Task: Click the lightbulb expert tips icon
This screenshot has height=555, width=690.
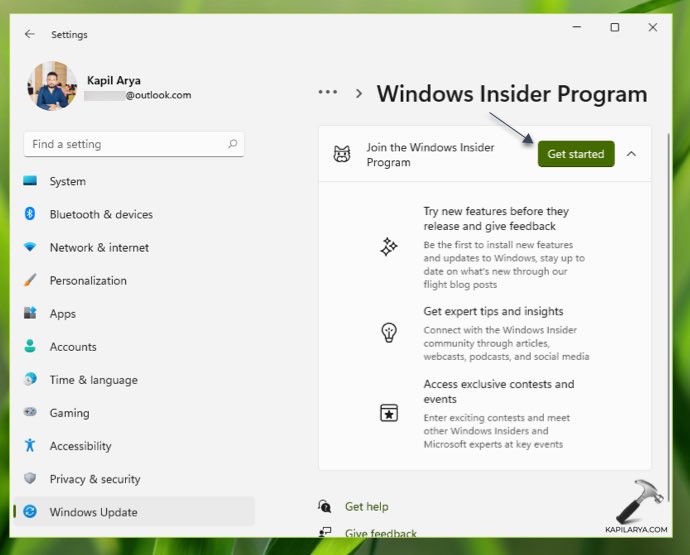Action: pos(389,333)
